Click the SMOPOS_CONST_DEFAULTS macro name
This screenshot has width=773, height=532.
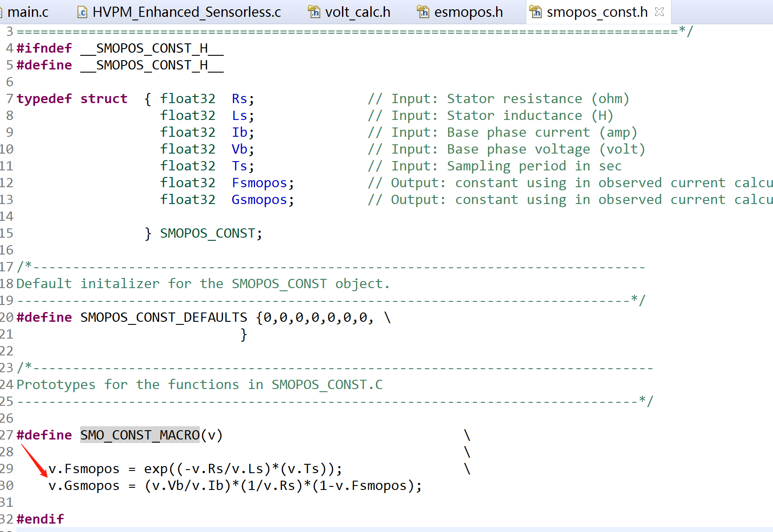coord(164,317)
